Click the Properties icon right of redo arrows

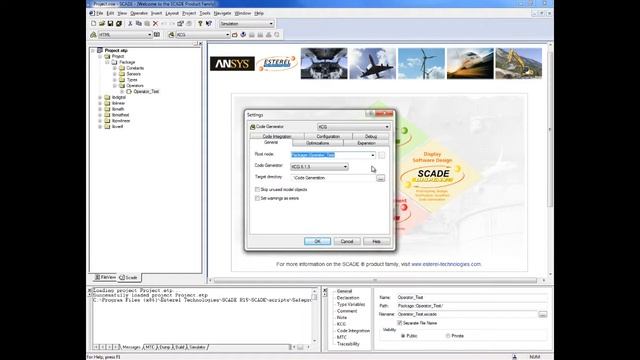pos(180,24)
